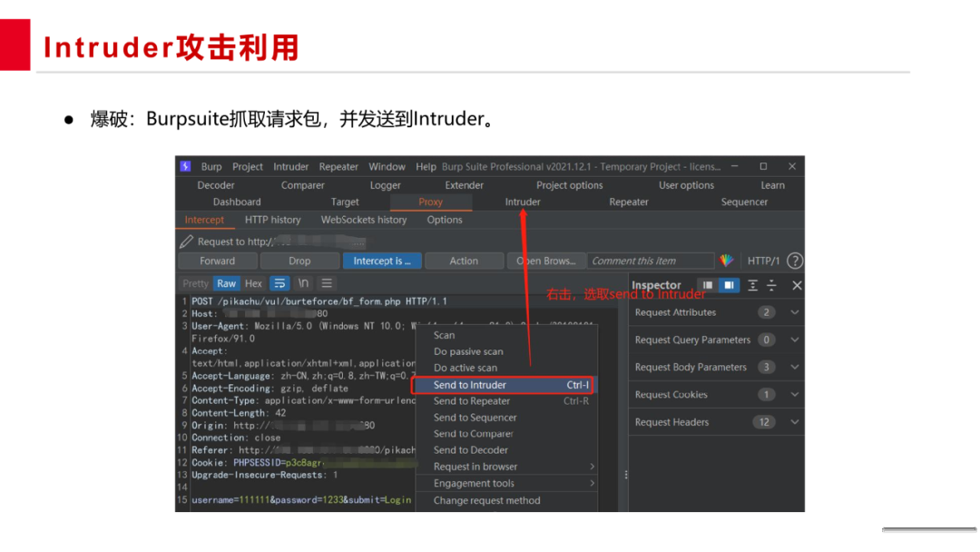Screen dimensions: 980x552
Task: Select Do passive scan
Action: tap(507, 351)
